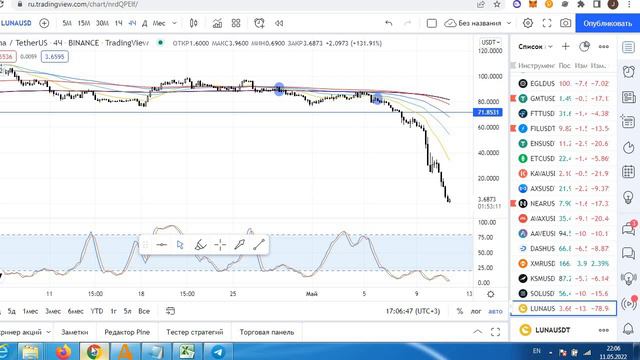Open Редактор Pine tab

pyautogui.click(x=127, y=332)
